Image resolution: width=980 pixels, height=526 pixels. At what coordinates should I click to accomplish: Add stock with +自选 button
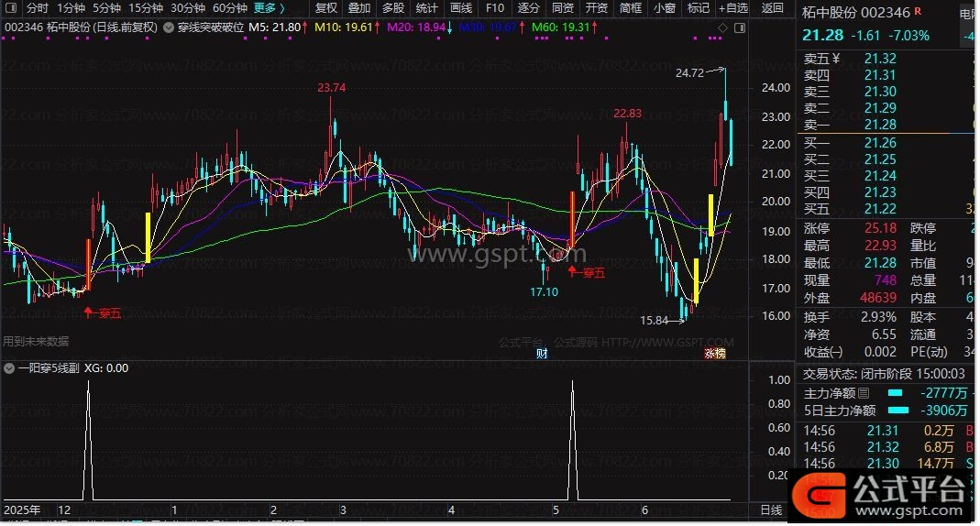click(x=733, y=8)
